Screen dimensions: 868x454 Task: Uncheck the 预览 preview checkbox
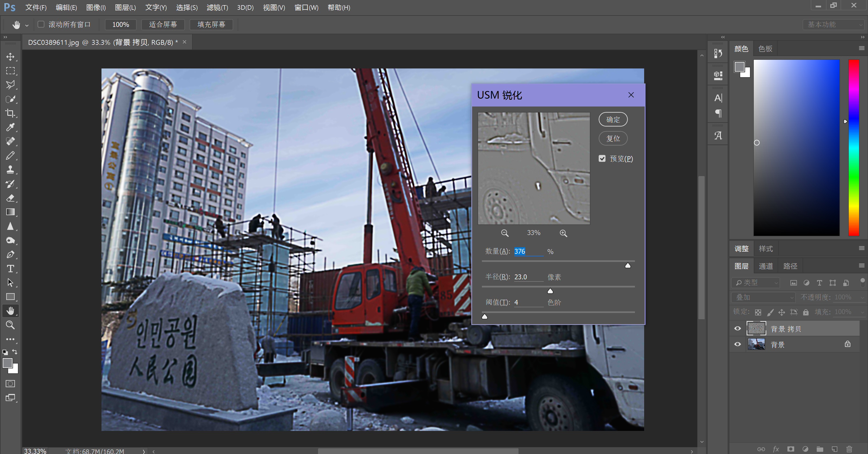coord(602,158)
